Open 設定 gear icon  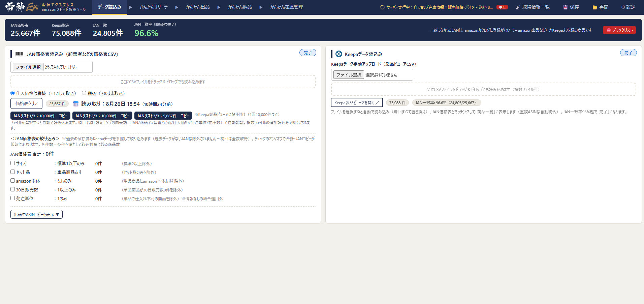pyautogui.click(x=623, y=7)
